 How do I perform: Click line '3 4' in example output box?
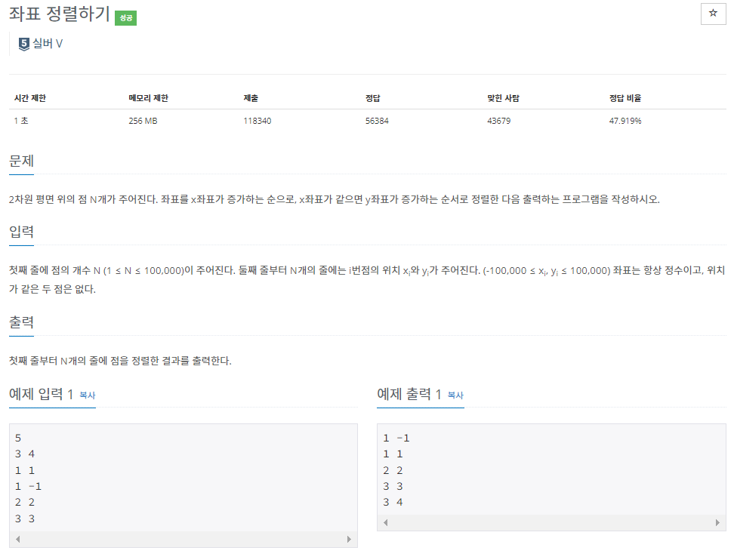click(393, 503)
